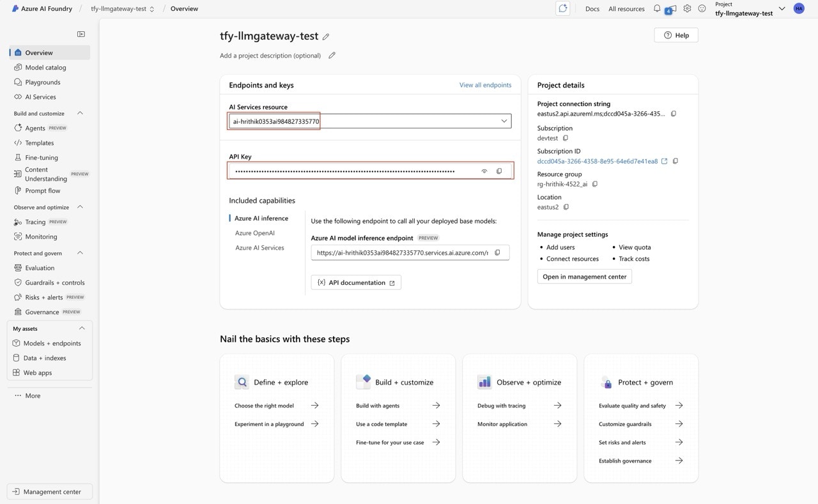Viewport: 818px width, 504px height.
Task: Click Add users in project settings
Action: pos(560,247)
